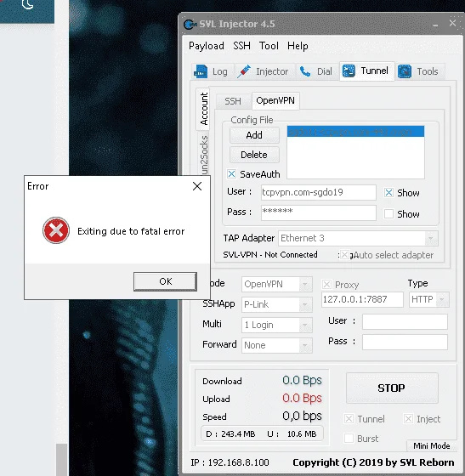The image size is (465, 476).
Task: Click Add config file button
Action: [254, 135]
